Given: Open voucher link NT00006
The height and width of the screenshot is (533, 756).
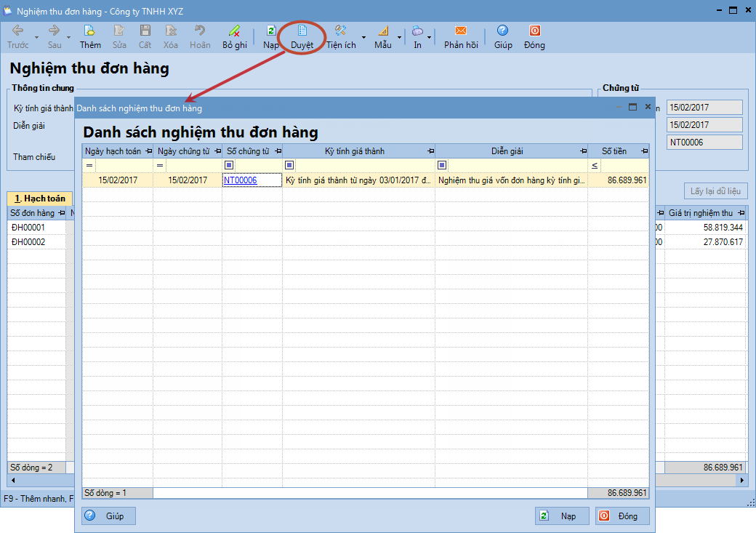Looking at the screenshot, I should (240, 180).
